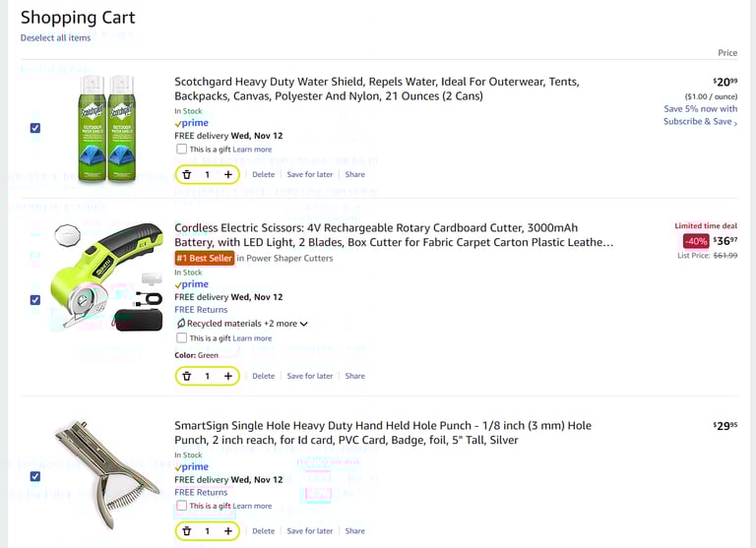The height and width of the screenshot is (548, 756).
Task: Mark SmartSign Hole Punch as a gift
Action: click(x=181, y=506)
